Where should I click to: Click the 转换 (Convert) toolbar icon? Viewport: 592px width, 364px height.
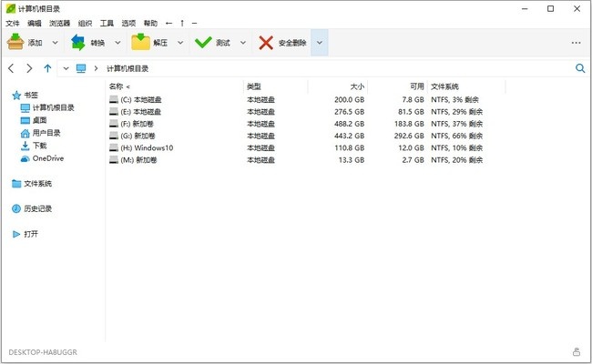point(79,42)
